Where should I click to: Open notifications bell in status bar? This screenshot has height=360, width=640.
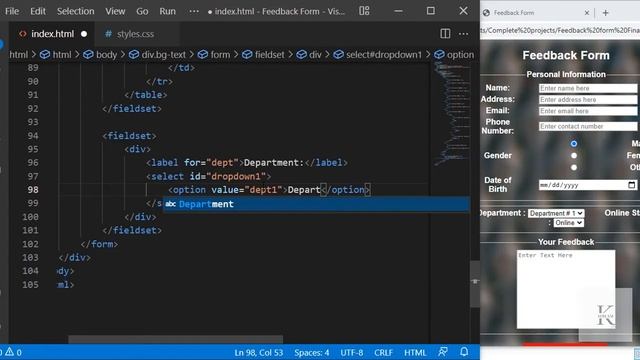coord(464,352)
